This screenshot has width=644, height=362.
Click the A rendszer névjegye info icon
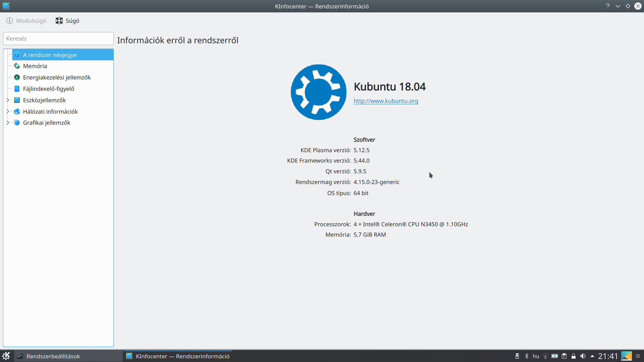tap(17, 55)
